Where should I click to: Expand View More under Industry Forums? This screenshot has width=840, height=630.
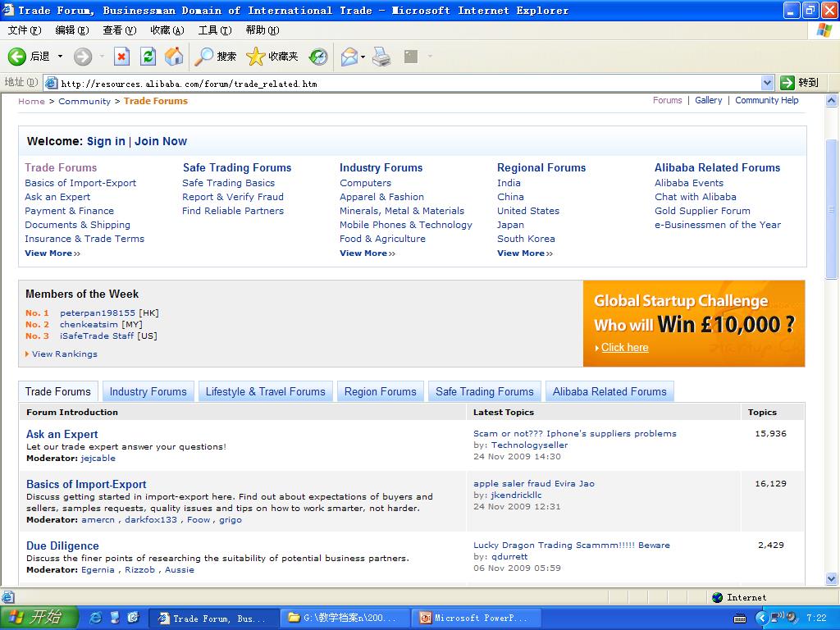point(367,253)
